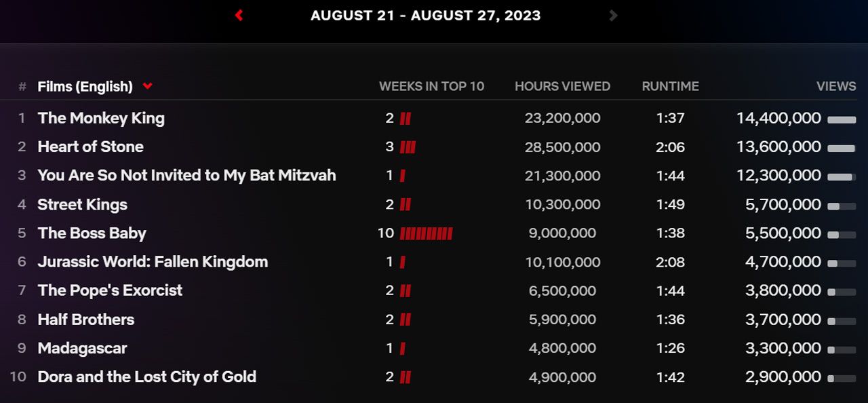Viewport: 868px width, 403px height.
Task: Open The Pope's Exorcist title
Action: (x=110, y=290)
